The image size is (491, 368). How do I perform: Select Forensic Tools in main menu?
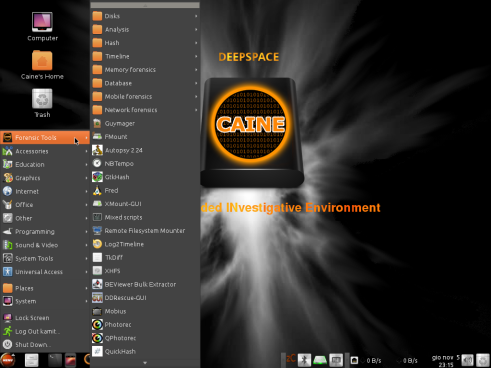45,137
